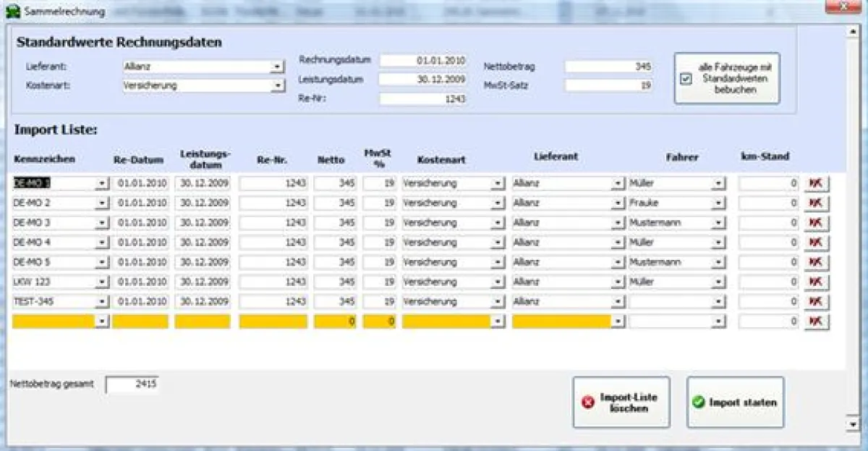The height and width of the screenshot is (451, 868).
Task: Expand the Kostenart dropdown in Standardwerte
Action: 277,85
